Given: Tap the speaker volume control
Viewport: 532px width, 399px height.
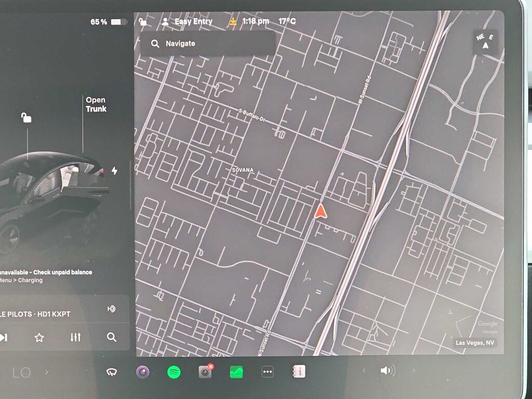Looking at the screenshot, I should [387, 370].
